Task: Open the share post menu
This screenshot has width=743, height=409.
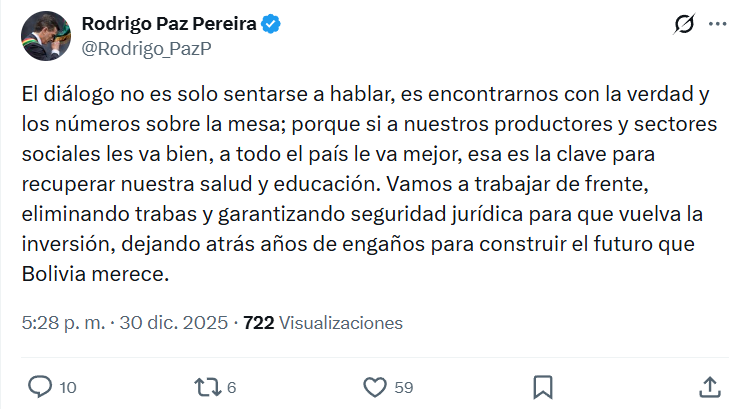Action: (709, 386)
